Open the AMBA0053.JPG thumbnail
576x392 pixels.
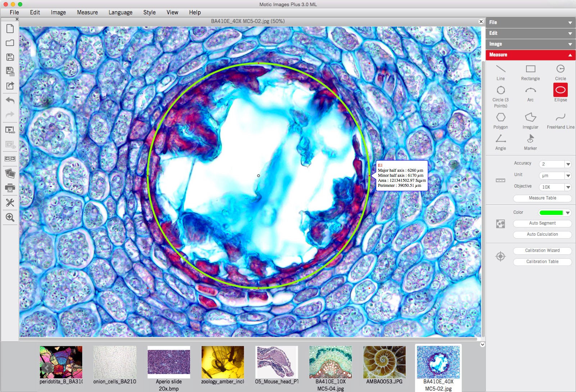[x=384, y=362]
